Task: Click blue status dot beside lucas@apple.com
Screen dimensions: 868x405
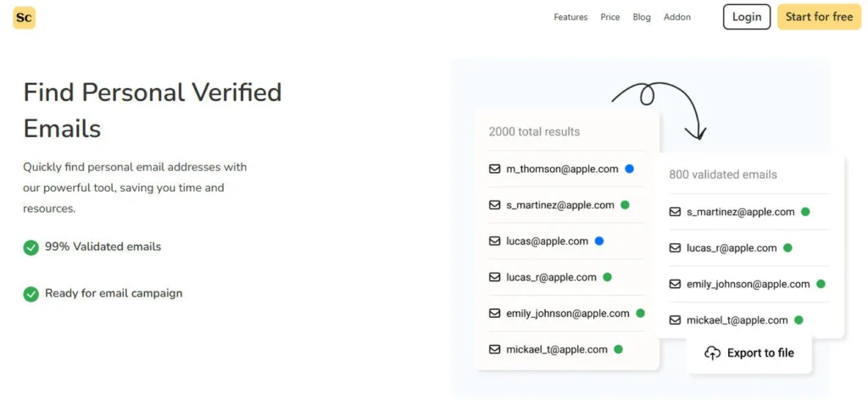Action: point(599,241)
